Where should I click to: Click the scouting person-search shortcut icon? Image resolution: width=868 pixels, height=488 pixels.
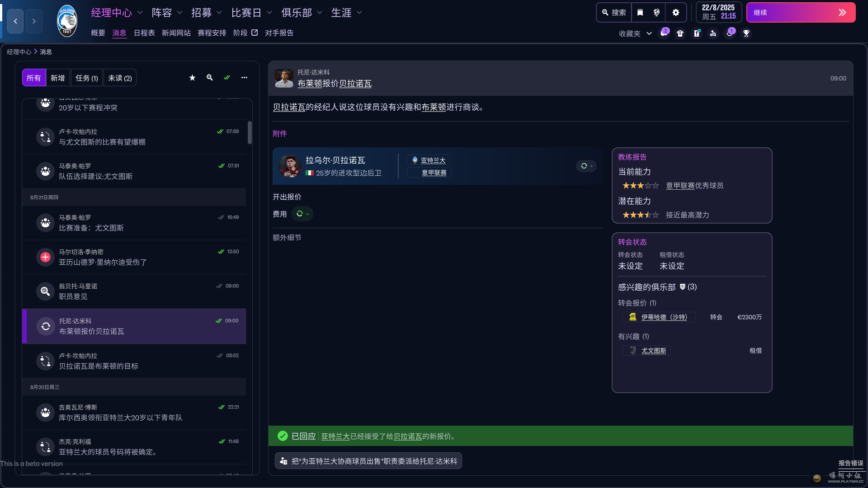tap(713, 33)
